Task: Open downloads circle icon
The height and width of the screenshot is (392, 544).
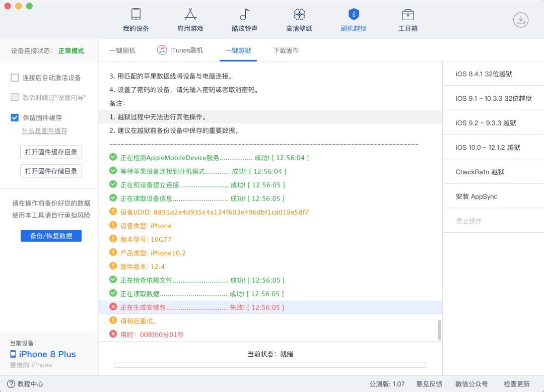Action: [520, 20]
